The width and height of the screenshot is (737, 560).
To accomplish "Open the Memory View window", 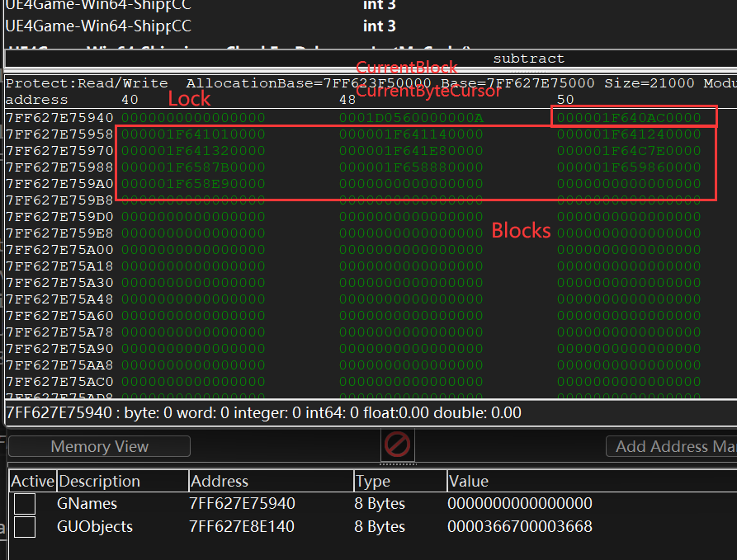I will pos(99,446).
